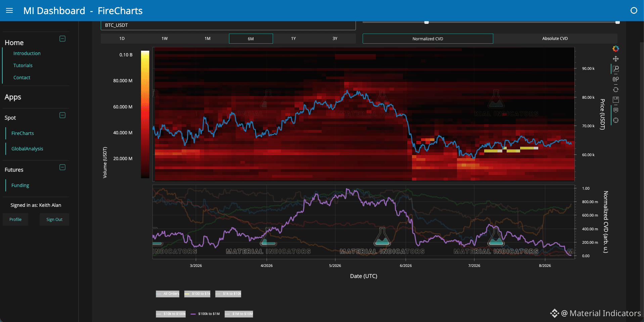Toggle the $1M to $10M legend series
Image resolution: width=644 pixels, height=322 pixels.
pos(239,314)
